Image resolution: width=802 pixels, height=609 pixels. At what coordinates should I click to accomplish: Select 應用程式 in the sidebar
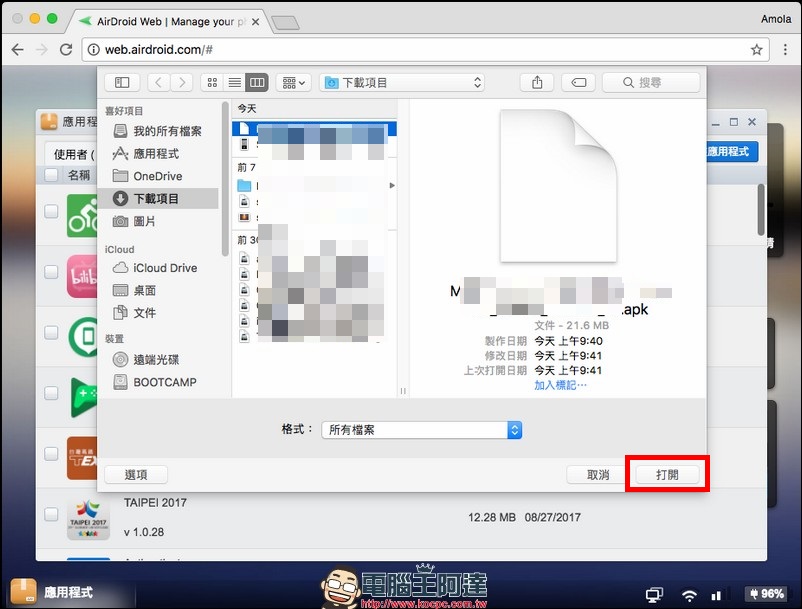coord(159,153)
